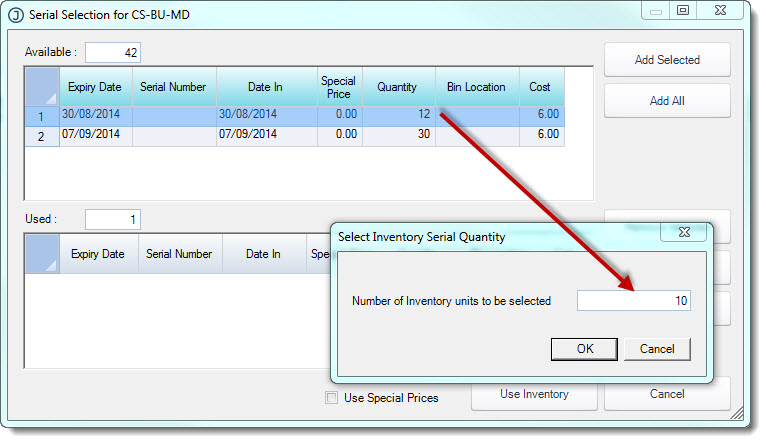Click the select-all corner of Available grid
This screenshot has width=766, height=443.
42,87
